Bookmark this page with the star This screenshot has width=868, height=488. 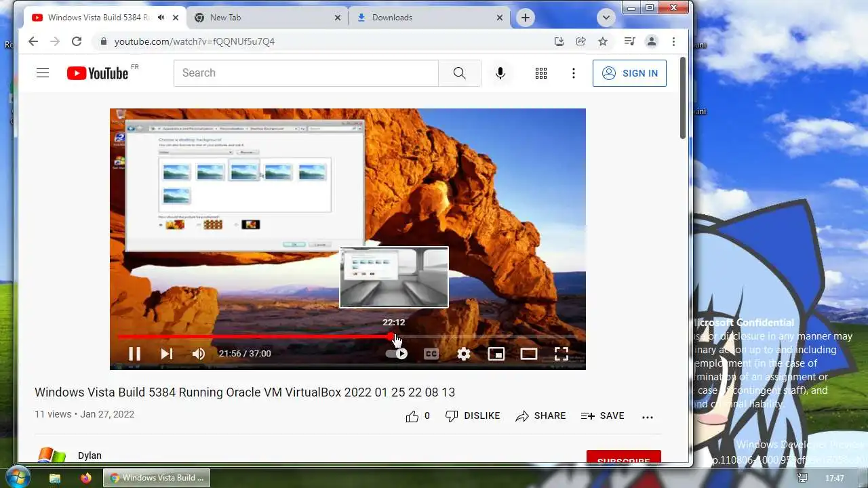[603, 41]
